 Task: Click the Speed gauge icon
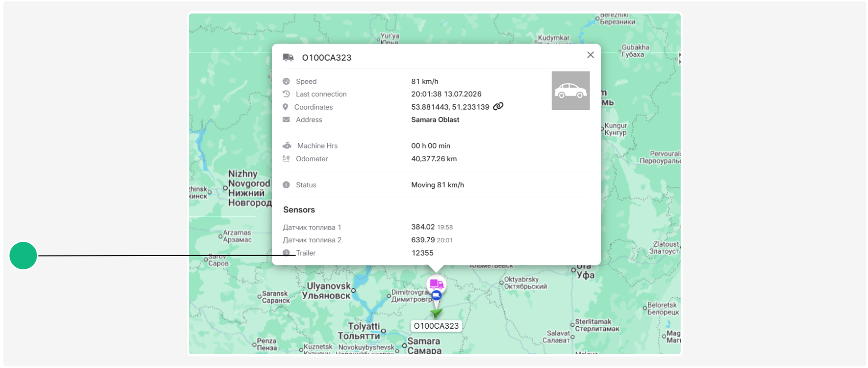click(x=286, y=81)
